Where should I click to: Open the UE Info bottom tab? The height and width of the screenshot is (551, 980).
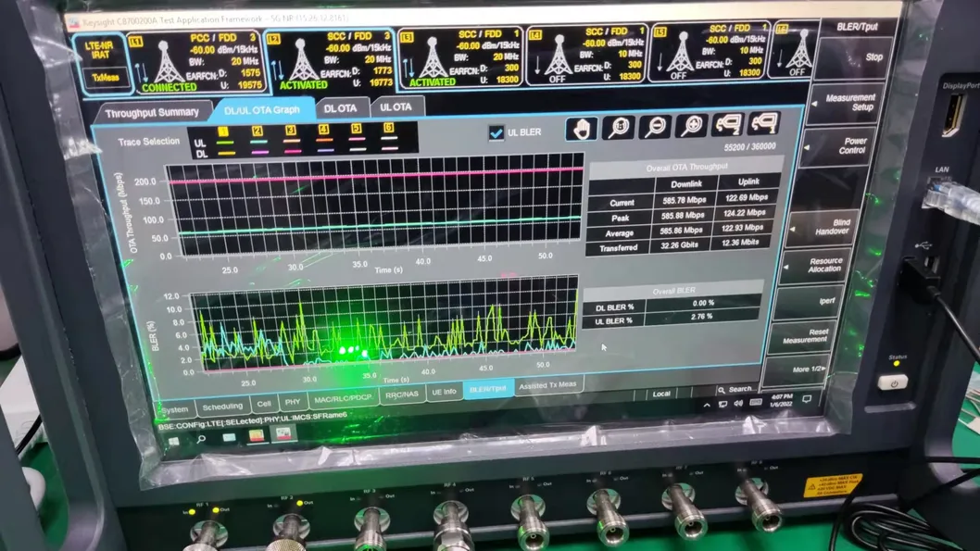pos(444,392)
